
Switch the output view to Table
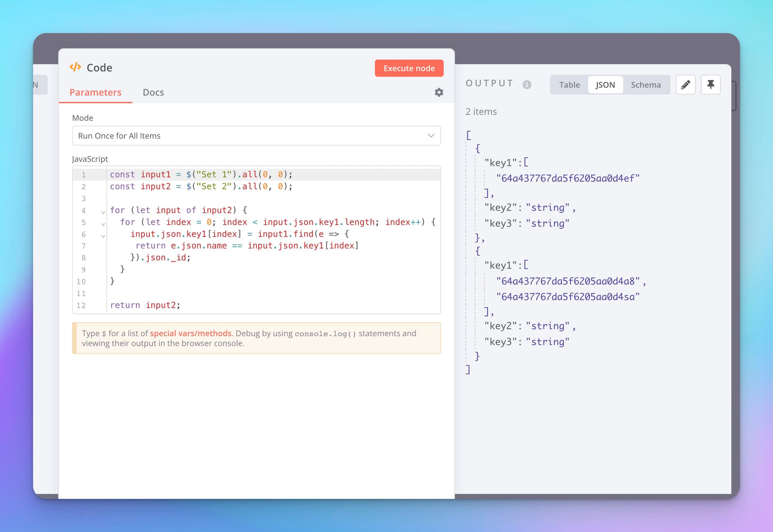coord(569,85)
